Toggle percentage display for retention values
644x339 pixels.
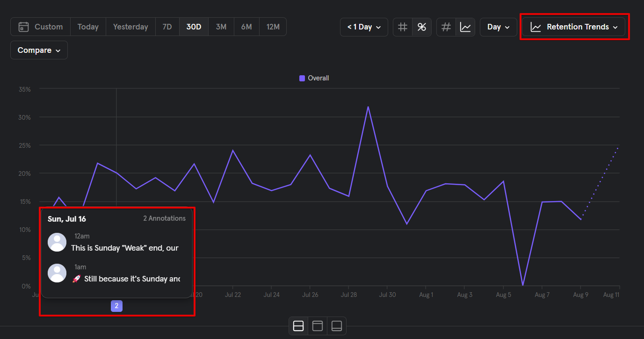pos(421,27)
